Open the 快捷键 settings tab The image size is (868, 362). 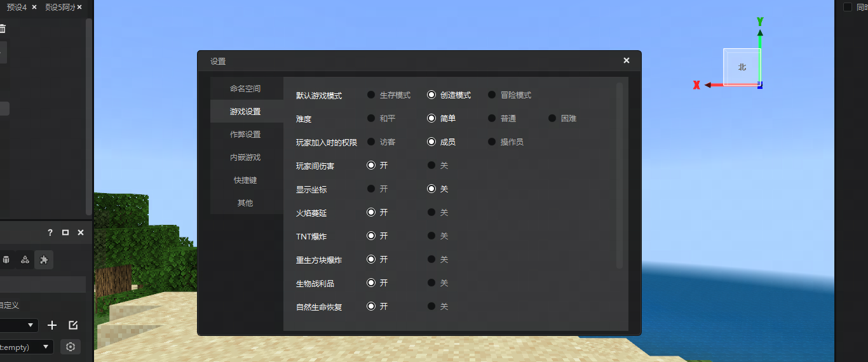pyautogui.click(x=246, y=180)
